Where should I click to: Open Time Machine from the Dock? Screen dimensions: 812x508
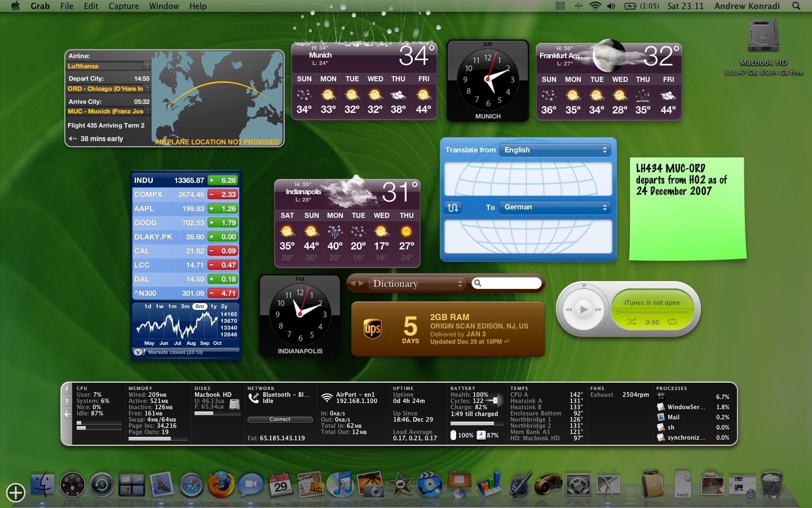pos(101,485)
